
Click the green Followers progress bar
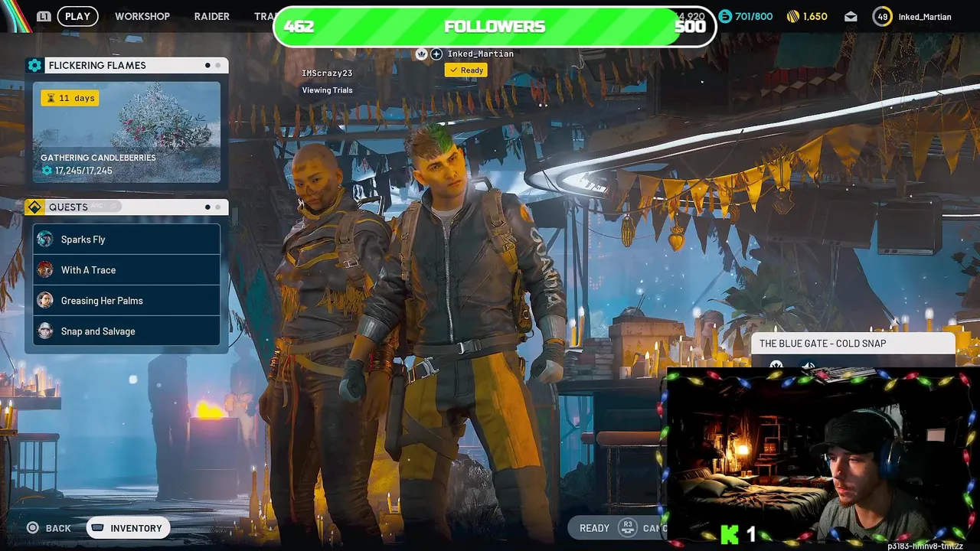pyautogui.click(x=495, y=27)
